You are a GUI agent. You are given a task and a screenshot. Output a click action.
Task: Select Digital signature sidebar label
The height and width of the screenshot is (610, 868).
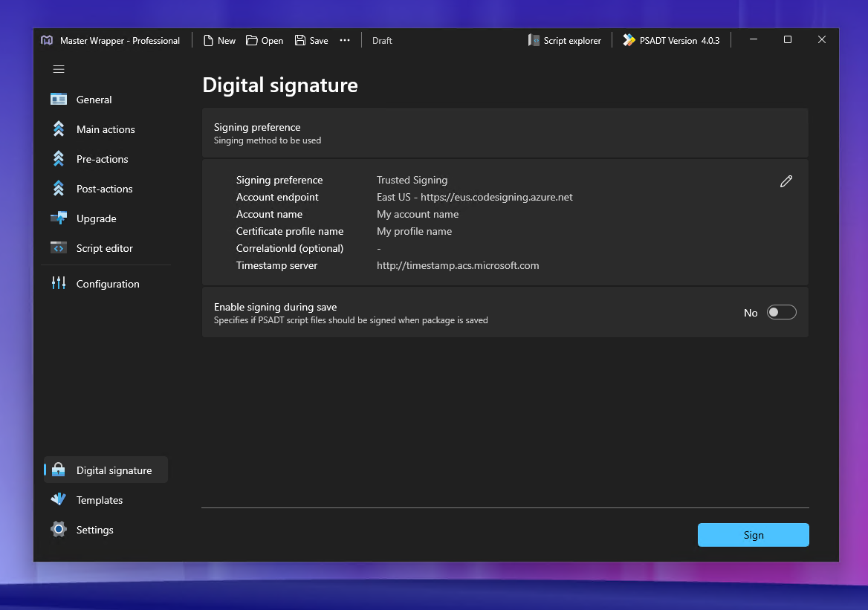coord(114,470)
